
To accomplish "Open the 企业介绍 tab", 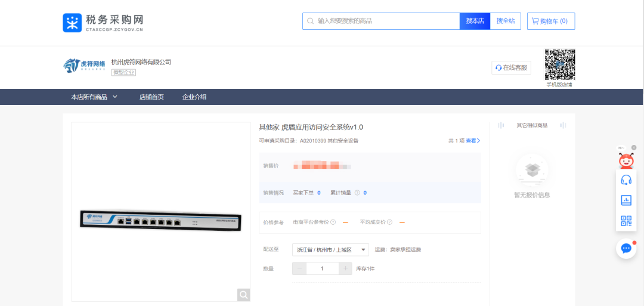I will pos(194,97).
